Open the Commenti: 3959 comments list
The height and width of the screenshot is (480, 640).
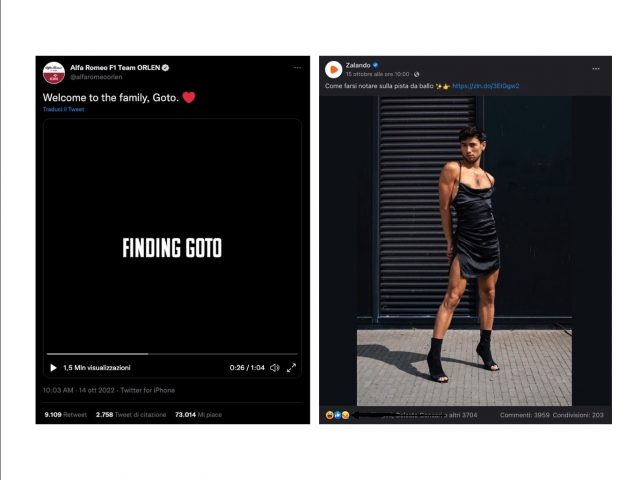(x=524, y=415)
